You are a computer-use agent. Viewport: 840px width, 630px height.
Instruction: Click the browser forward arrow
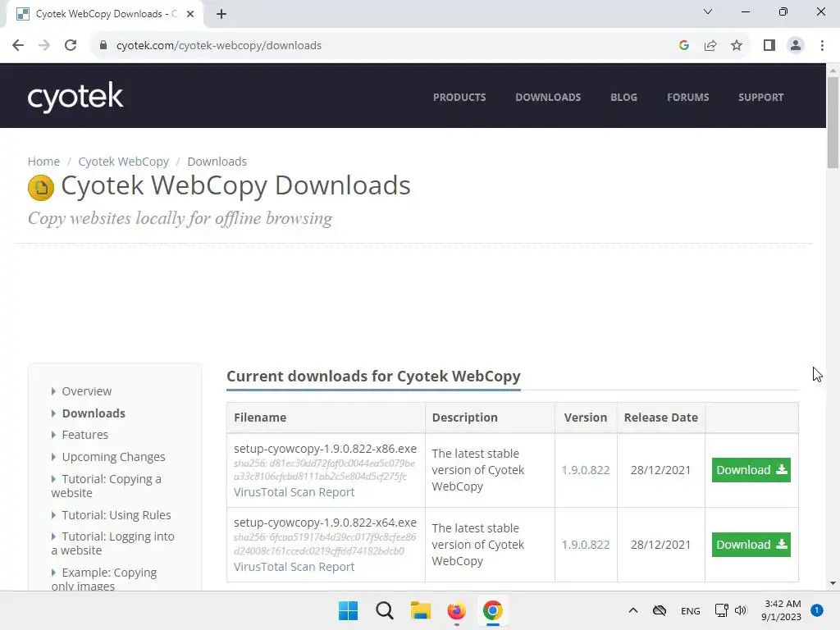[x=44, y=46]
